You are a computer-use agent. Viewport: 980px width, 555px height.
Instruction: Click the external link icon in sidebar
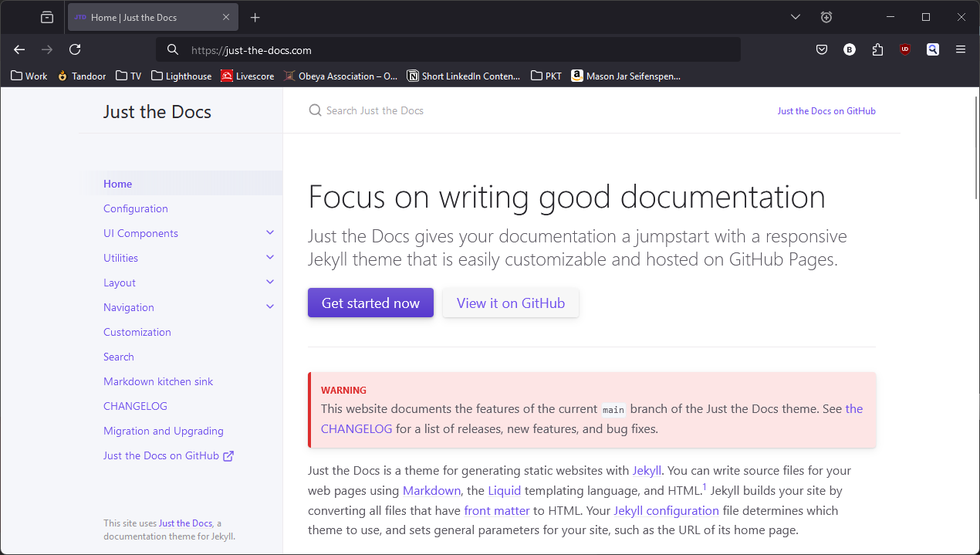[228, 455]
